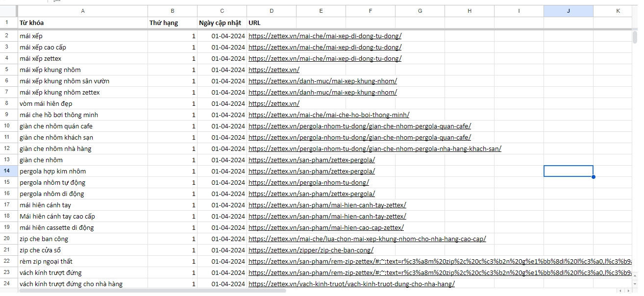The image size is (644, 296).
Task: Select the cell 'pergola nhôm di động'
Action: [82, 194]
